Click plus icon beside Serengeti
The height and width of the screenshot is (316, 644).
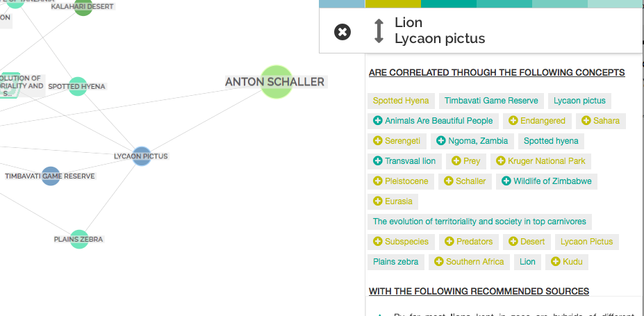(378, 141)
